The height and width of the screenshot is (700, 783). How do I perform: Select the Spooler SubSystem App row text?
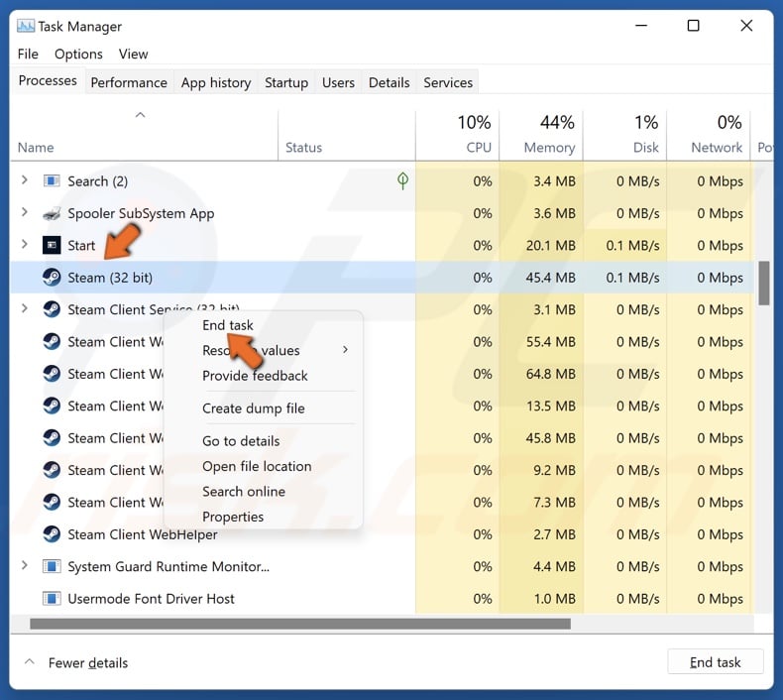click(141, 213)
